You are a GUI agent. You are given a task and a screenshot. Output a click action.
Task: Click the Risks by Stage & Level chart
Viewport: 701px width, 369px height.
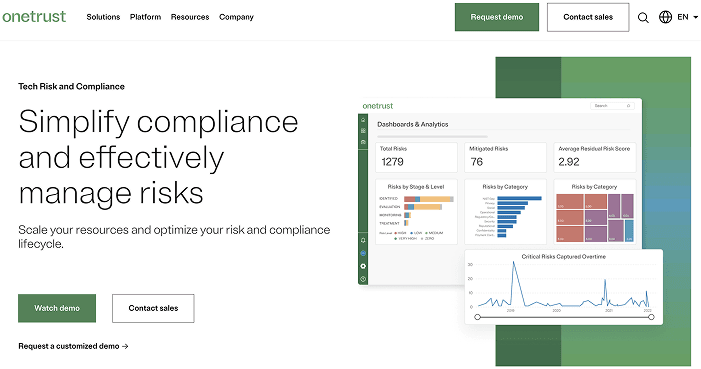pos(416,212)
